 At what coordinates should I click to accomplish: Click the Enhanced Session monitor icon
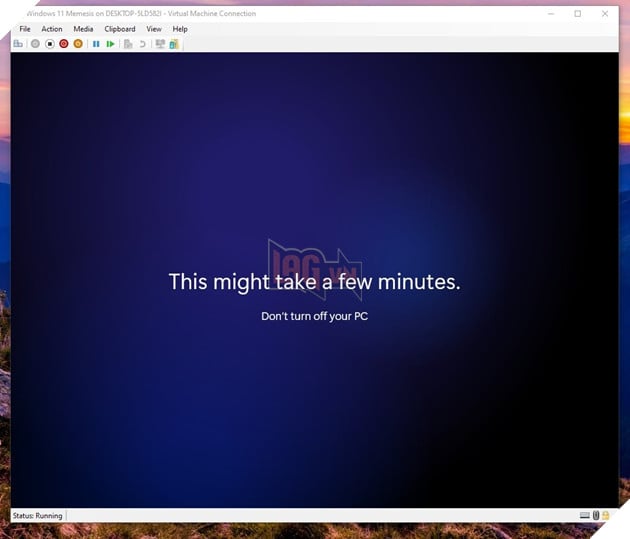tap(160, 44)
